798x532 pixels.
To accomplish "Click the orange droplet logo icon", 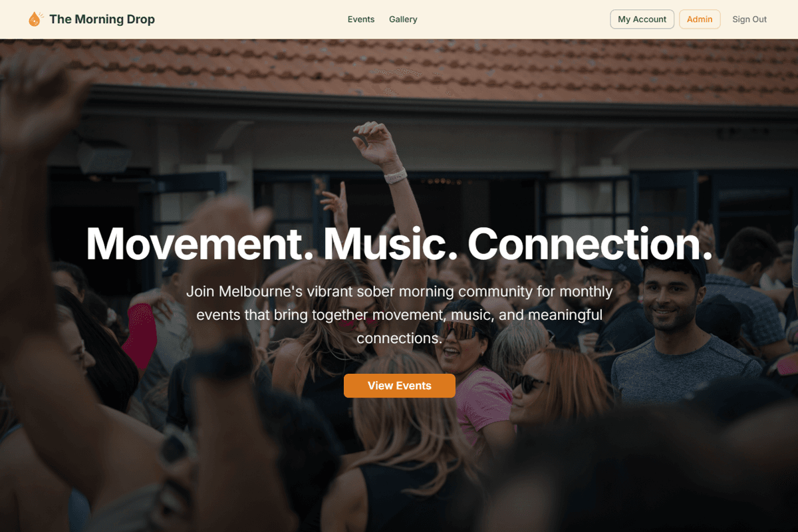I will (x=35, y=19).
